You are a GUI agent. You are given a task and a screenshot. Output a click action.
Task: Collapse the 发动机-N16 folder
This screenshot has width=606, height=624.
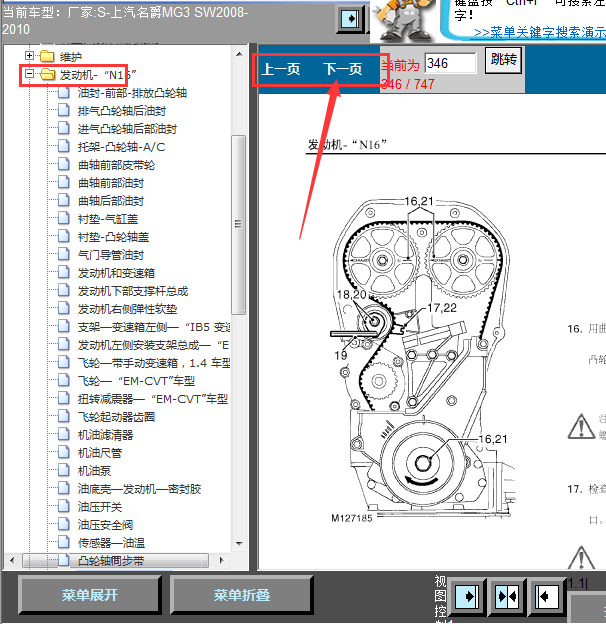(x=29, y=73)
